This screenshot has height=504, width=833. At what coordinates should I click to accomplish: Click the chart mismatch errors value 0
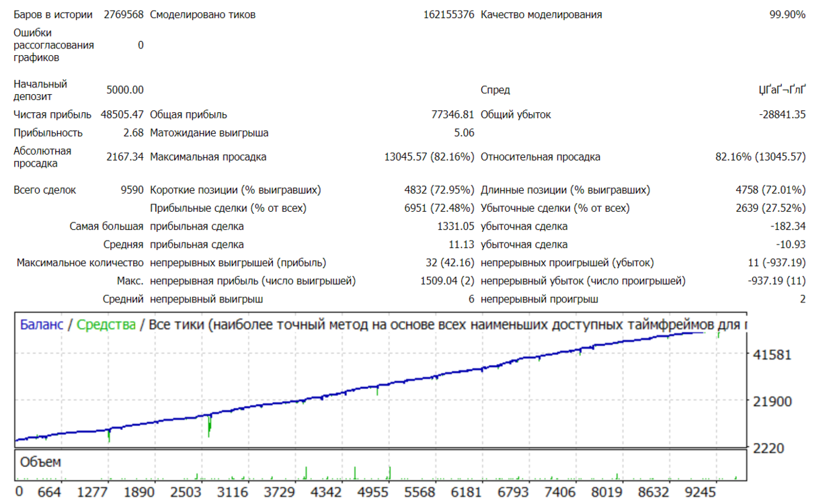tap(141, 45)
